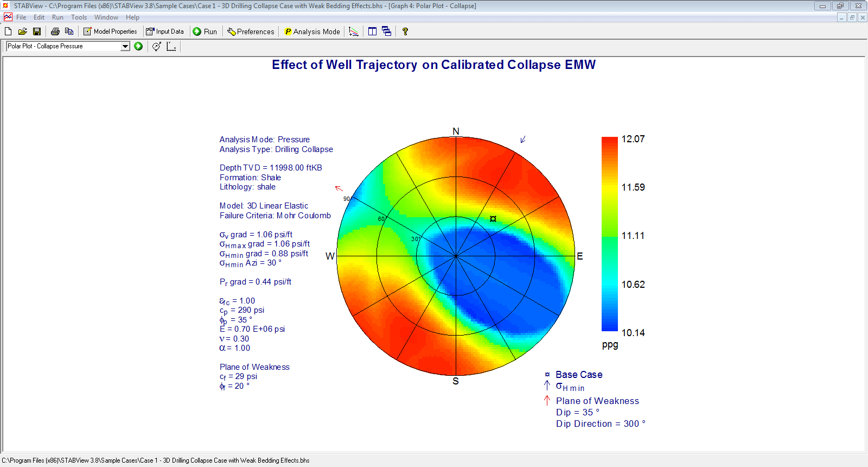Image resolution: width=868 pixels, height=467 pixels.
Task: Print the current polar plot
Action: 55,31
